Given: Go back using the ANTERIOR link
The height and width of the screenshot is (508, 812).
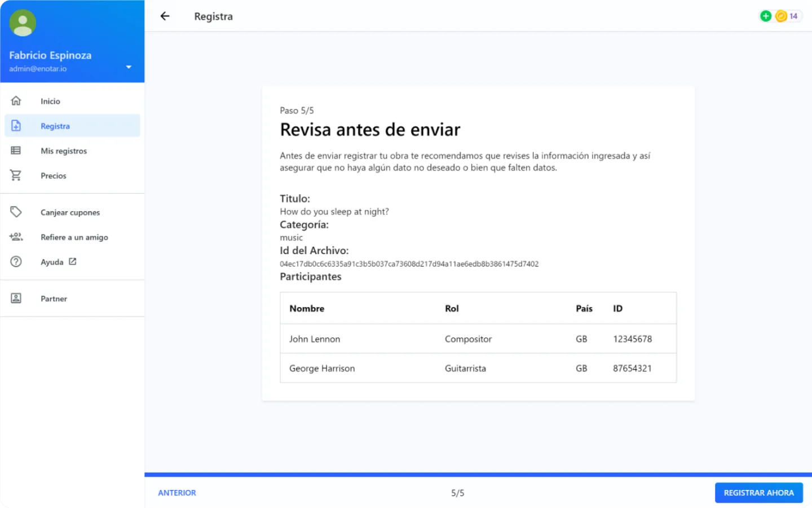Looking at the screenshot, I should pos(177,492).
